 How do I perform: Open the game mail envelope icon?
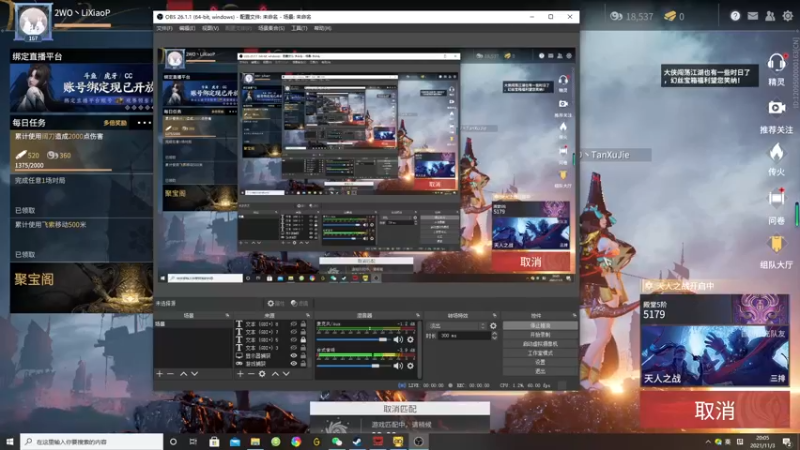pos(753,16)
